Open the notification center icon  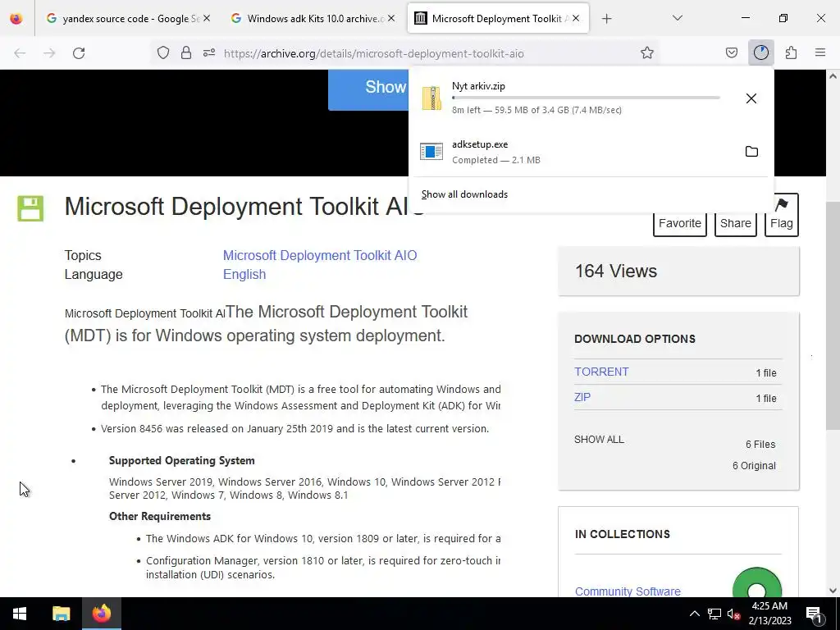tap(815, 614)
